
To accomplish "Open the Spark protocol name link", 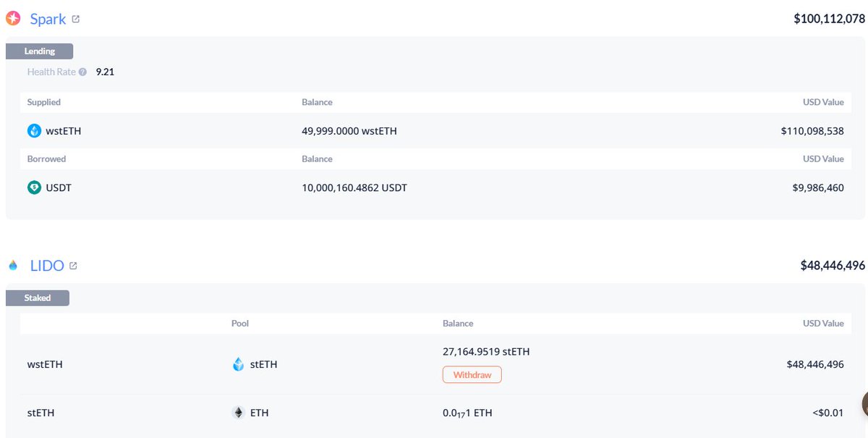I will (x=48, y=20).
